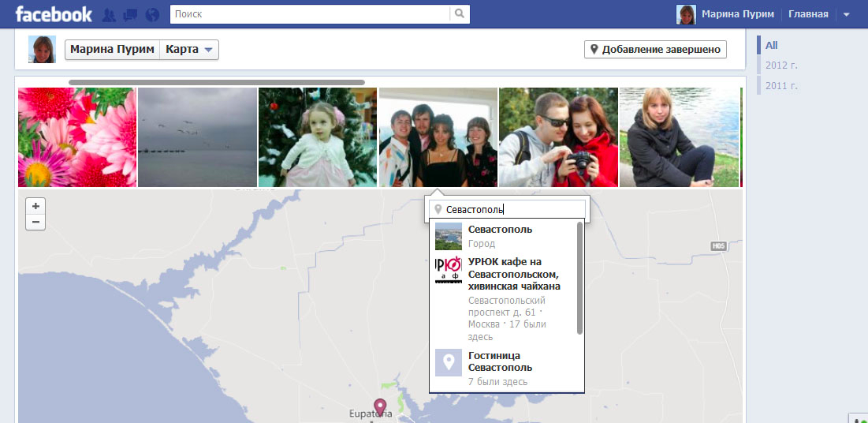The image size is (868, 423).
Task: Open the account menu arrow
Action: tap(847, 15)
